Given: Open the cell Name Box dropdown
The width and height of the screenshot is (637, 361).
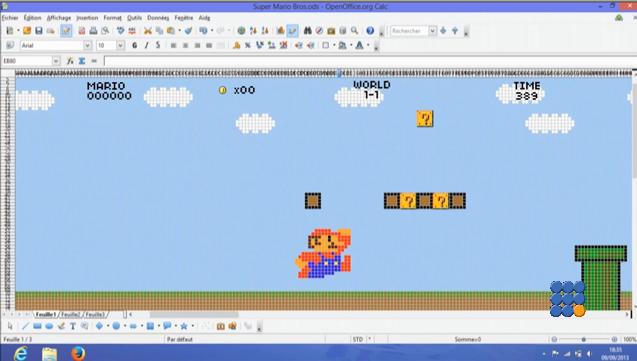Looking at the screenshot, I should click(x=56, y=61).
